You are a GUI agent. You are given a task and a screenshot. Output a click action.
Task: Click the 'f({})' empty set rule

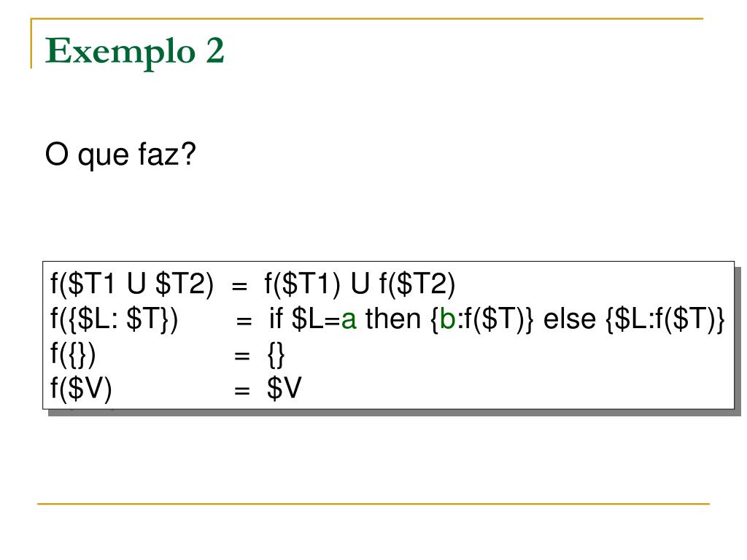click(73, 354)
